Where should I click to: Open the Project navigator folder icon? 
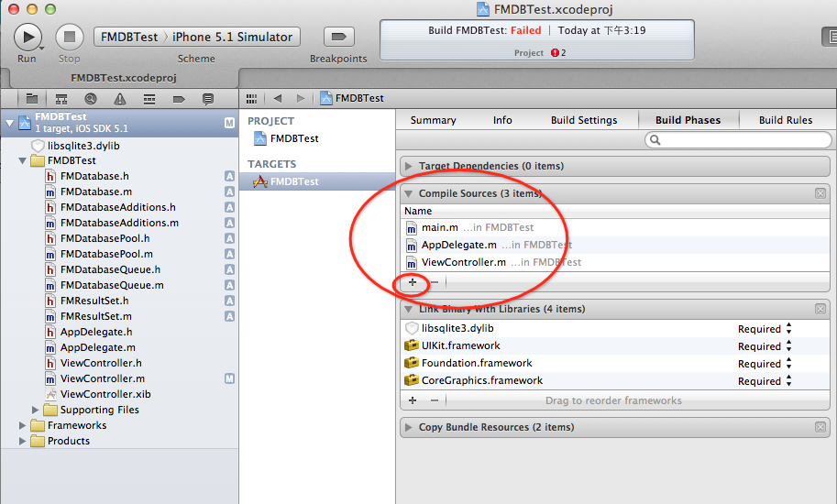(32, 99)
